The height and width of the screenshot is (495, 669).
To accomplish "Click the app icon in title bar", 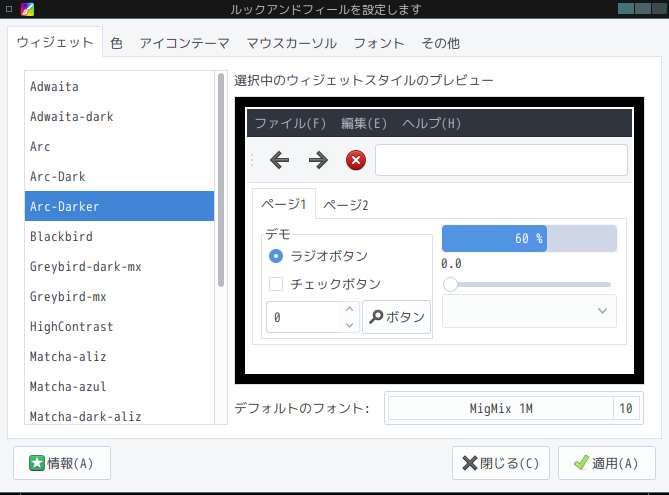I will click(x=27, y=9).
